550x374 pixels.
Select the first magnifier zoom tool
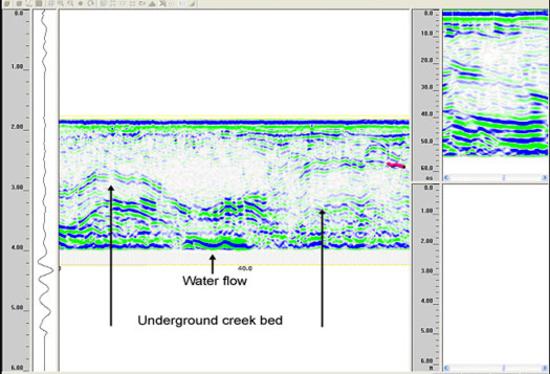61,4
